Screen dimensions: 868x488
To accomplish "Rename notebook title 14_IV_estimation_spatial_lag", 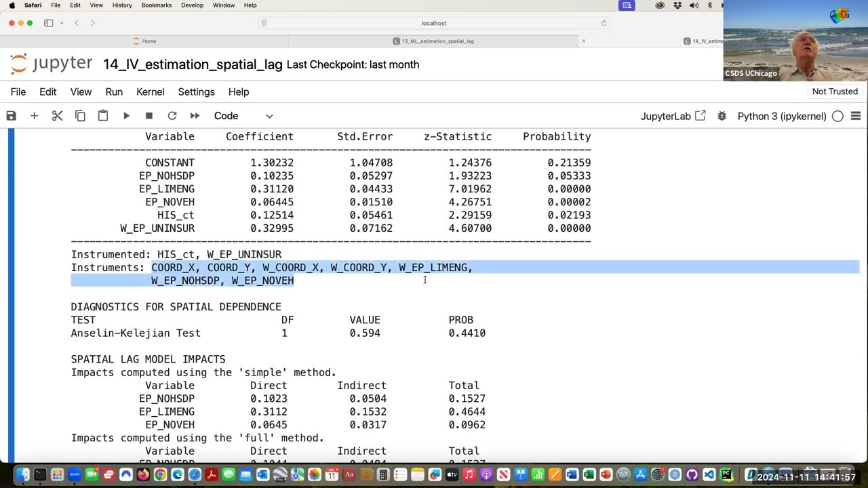I will tap(193, 64).
